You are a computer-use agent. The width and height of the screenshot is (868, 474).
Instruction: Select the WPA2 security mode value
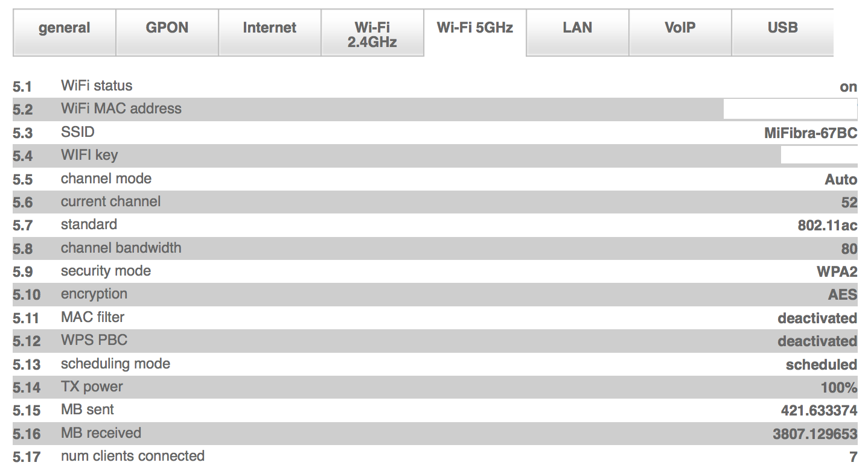click(837, 272)
